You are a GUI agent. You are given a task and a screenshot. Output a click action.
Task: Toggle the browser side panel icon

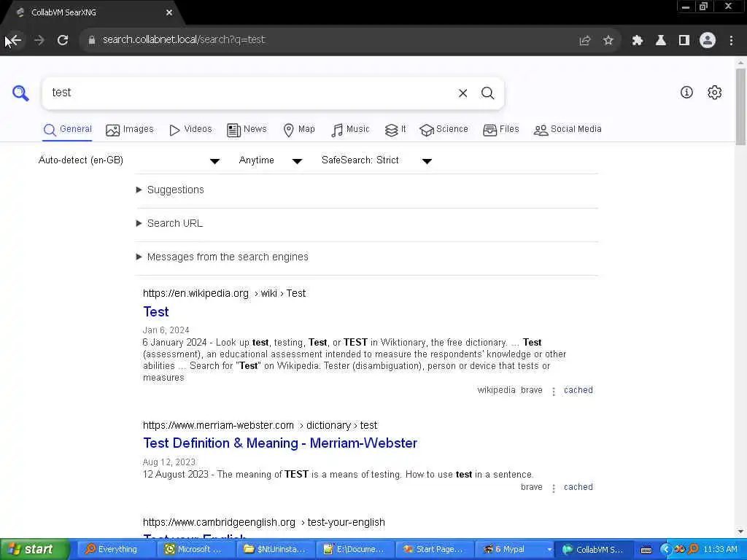(684, 41)
